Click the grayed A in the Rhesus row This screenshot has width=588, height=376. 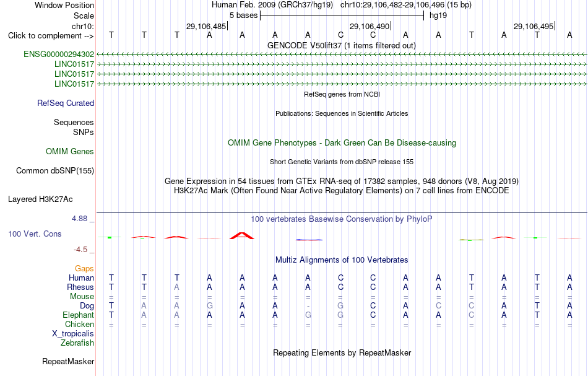pos(176,287)
